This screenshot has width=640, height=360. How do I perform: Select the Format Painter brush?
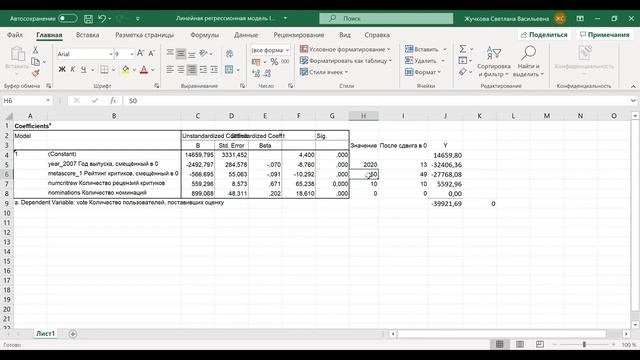(x=36, y=73)
